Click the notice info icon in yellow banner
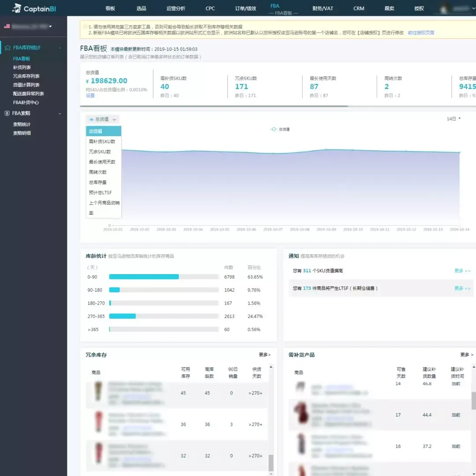 click(x=85, y=26)
